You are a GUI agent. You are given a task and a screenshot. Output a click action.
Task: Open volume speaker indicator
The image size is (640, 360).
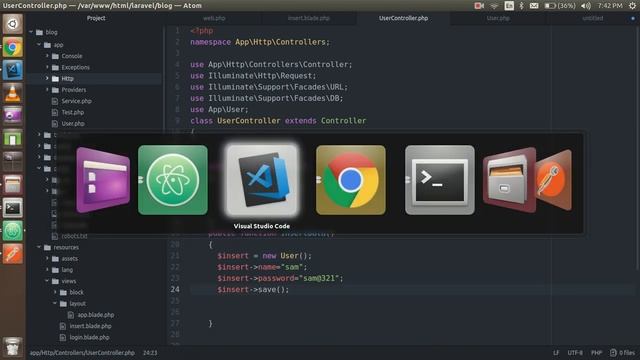point(586,6)
